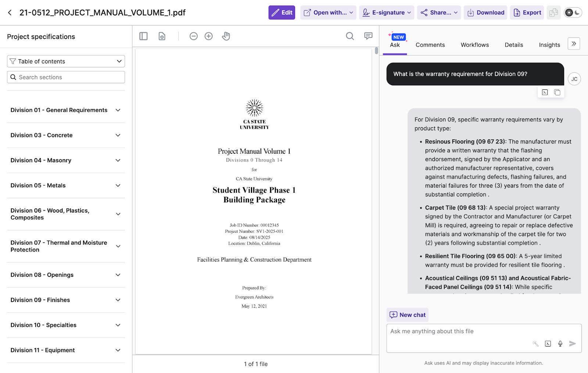Image resolution: width=588 pixels, height=373 pixels.
Task: Open search in document viewer
Action: coord(350,36)
